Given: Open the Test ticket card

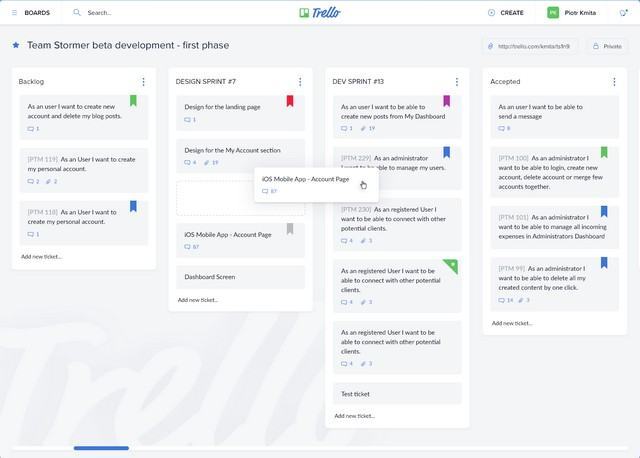Looking at the screenshot, I should [x=398, y=394].
